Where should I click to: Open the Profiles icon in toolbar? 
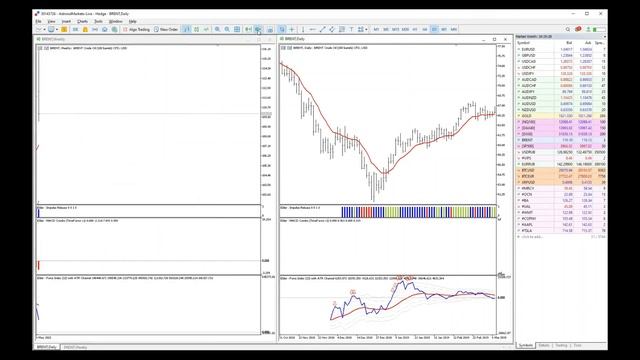pos(51,29)
